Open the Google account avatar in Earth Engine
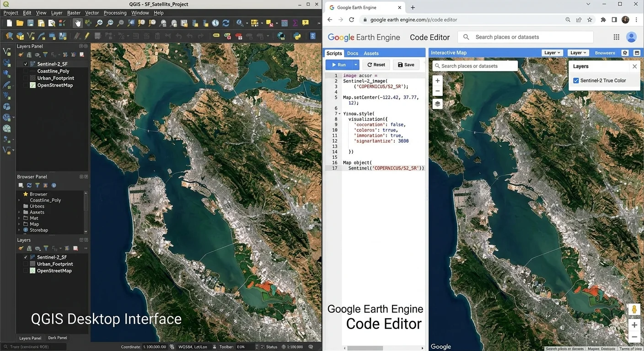 click(631, 37)
